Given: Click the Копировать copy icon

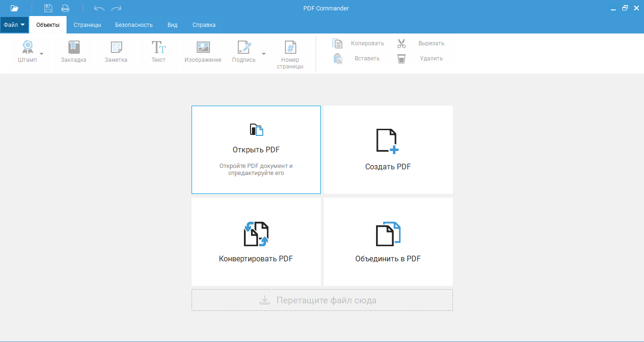Looking at the screenshot, I should [x=337, y=43].
